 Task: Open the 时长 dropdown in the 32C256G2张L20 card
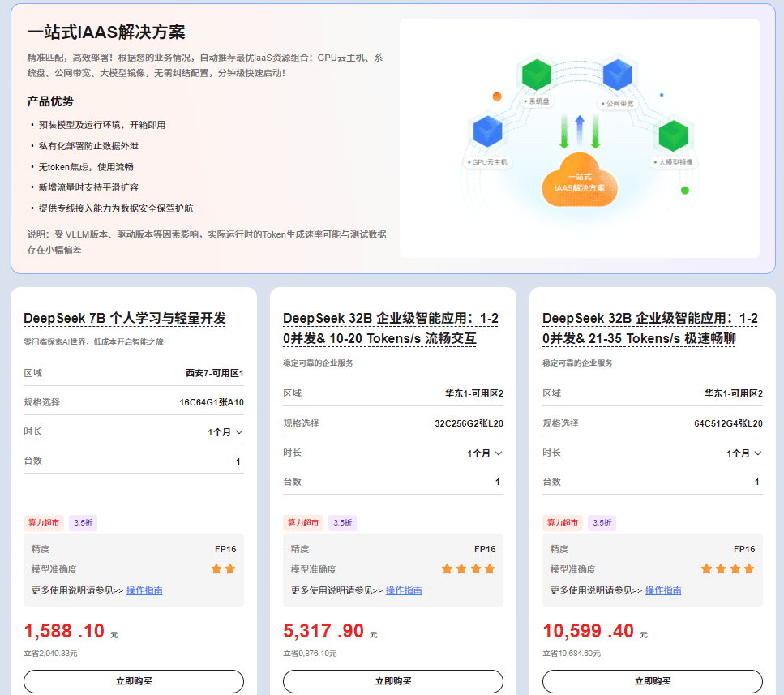point(485,453)
